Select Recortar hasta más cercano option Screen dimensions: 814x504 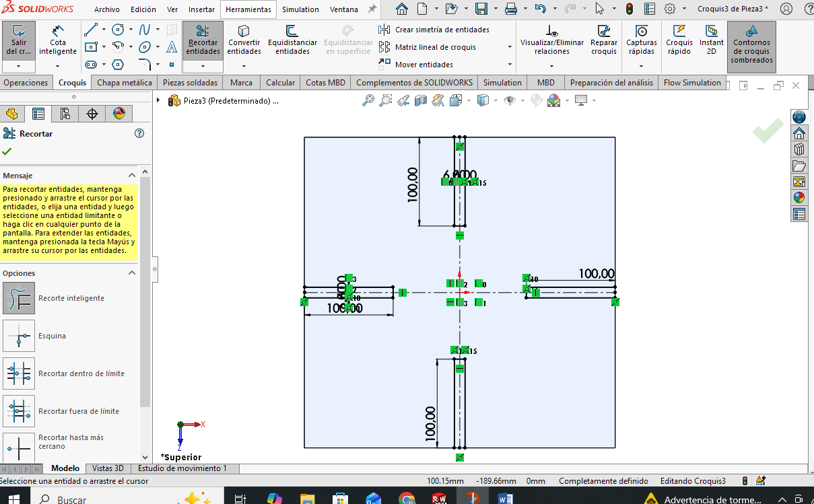(19, 446)
